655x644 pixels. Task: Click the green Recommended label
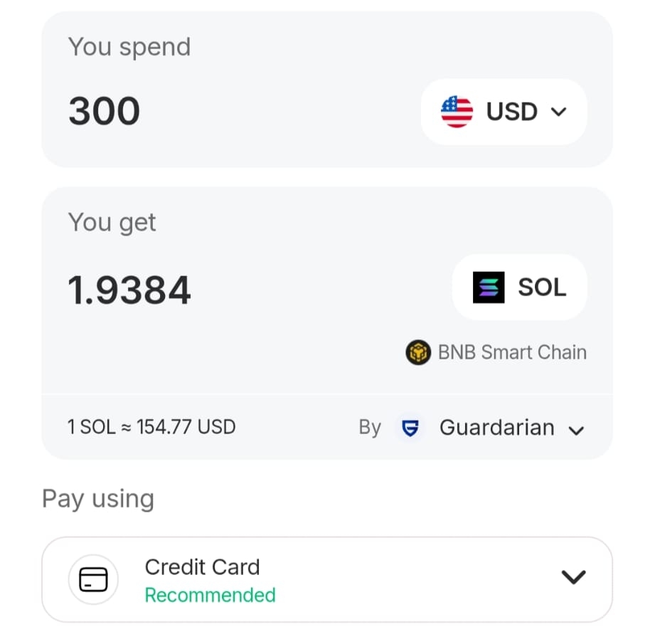point(210,595)
